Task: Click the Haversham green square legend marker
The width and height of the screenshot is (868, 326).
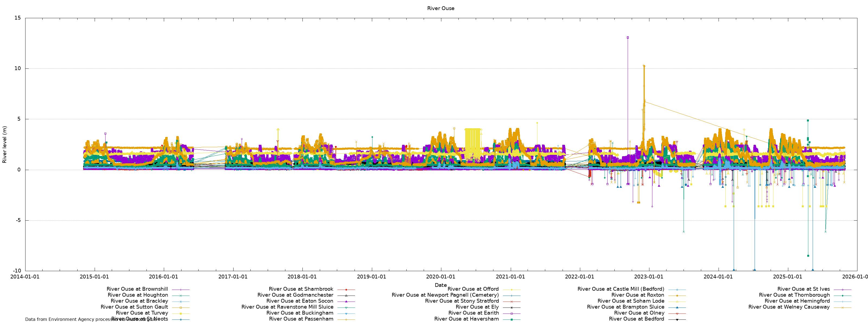Action: click(x=512, y=319)
